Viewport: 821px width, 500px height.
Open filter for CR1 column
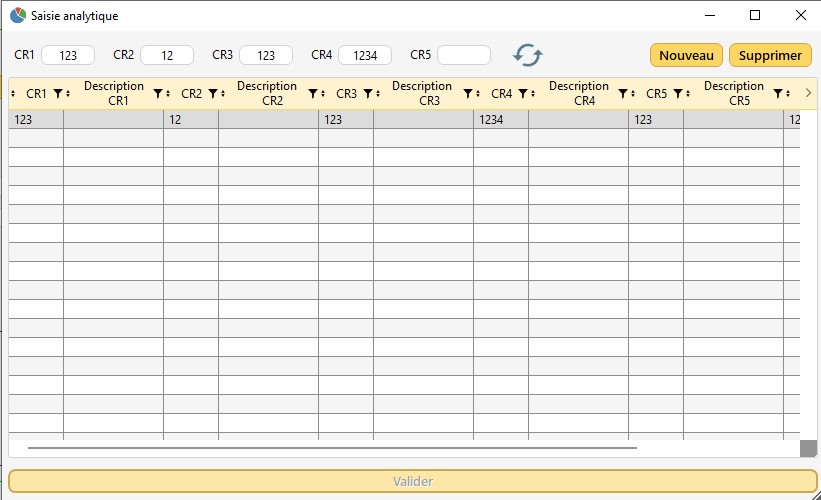(57, 94)
